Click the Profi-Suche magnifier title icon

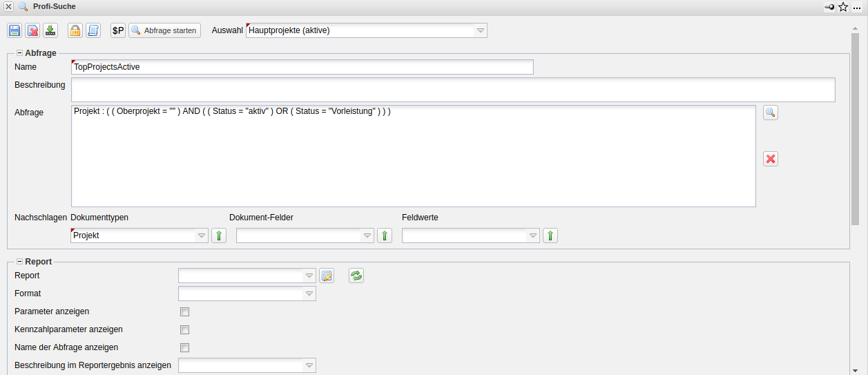pyautogui.click(x=23, y=6)
